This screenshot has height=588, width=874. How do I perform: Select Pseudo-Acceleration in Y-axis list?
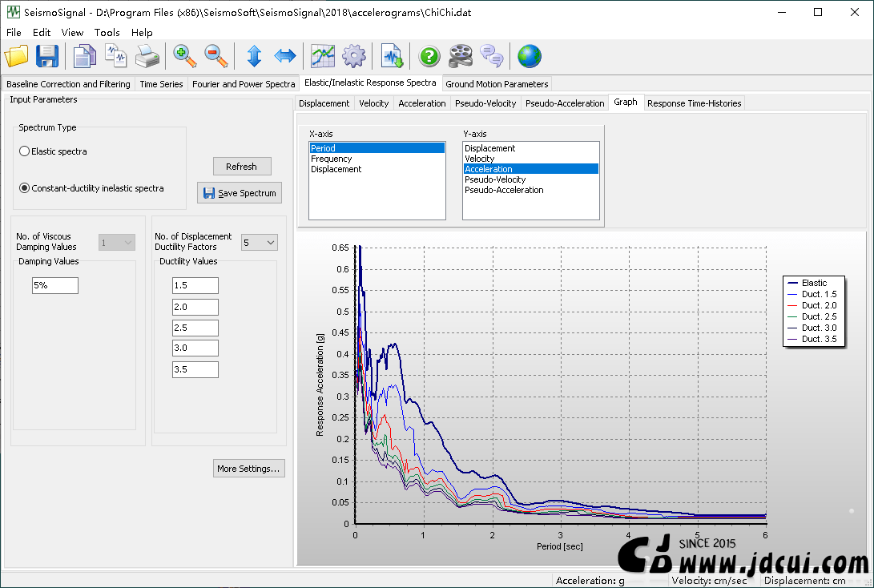(x=530, y=190)
